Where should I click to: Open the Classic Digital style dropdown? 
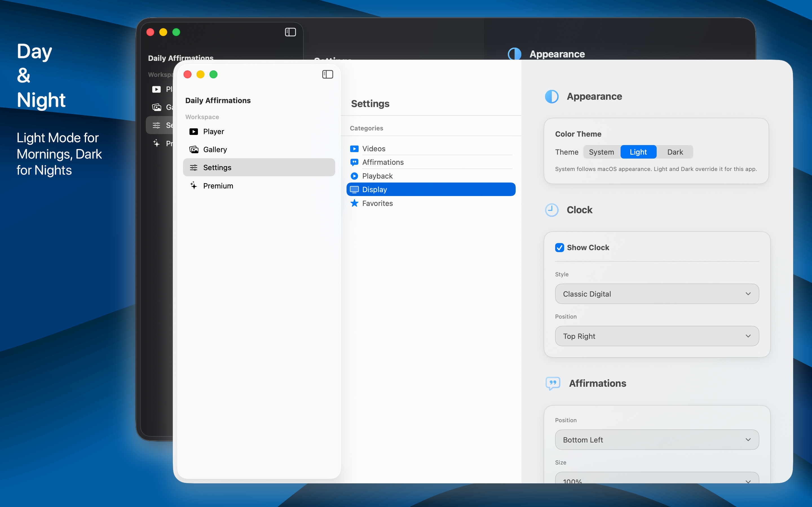click(x=657, y=294)
